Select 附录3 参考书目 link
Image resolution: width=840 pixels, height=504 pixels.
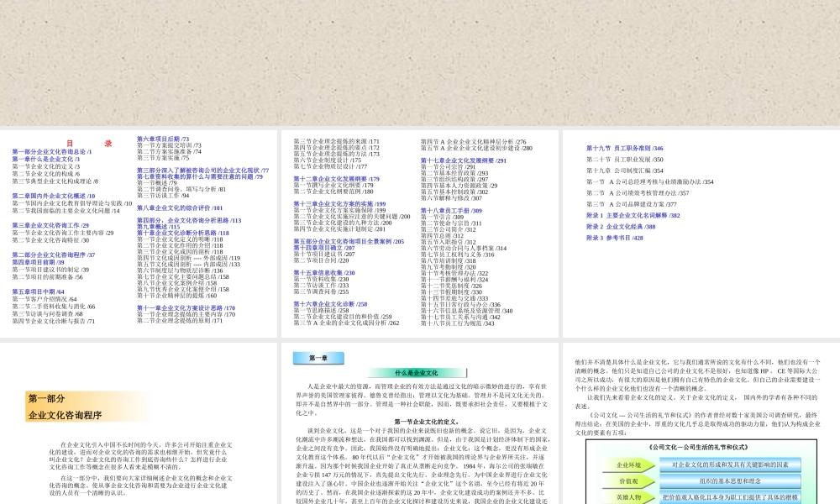pos(615,237)
